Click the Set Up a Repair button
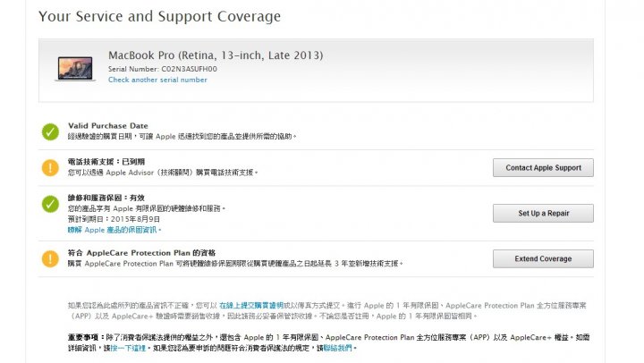Image resolution: width=644 pixels, height=363 pixels. pyautogui.click(x=543, y=213)
